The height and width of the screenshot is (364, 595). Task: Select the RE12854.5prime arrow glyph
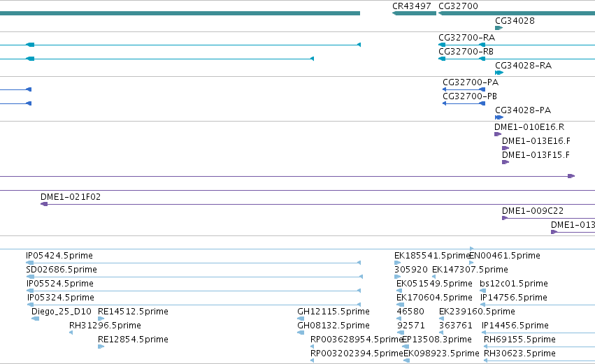tap(101, 346)
